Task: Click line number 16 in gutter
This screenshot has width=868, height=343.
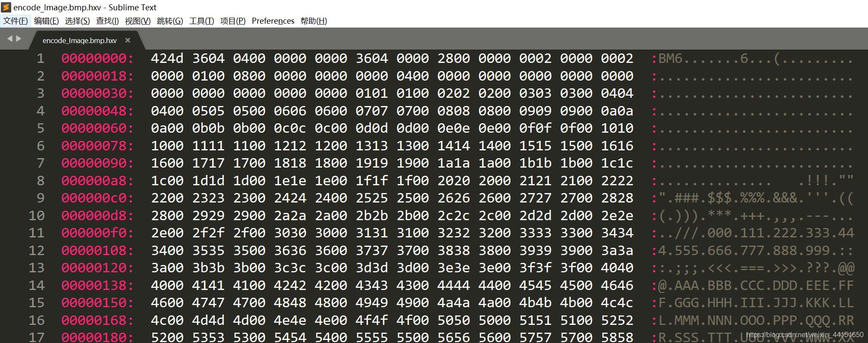Action: 37,320
